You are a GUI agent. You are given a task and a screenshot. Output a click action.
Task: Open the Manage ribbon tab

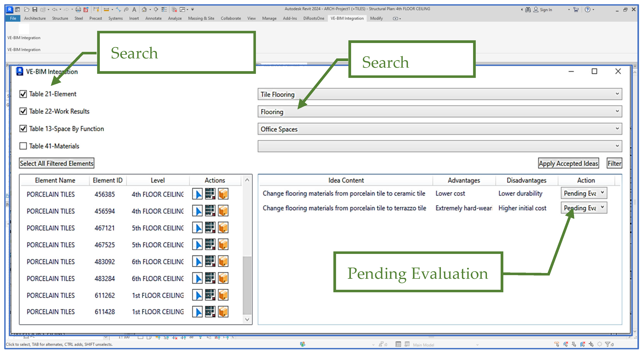(269, 18)
